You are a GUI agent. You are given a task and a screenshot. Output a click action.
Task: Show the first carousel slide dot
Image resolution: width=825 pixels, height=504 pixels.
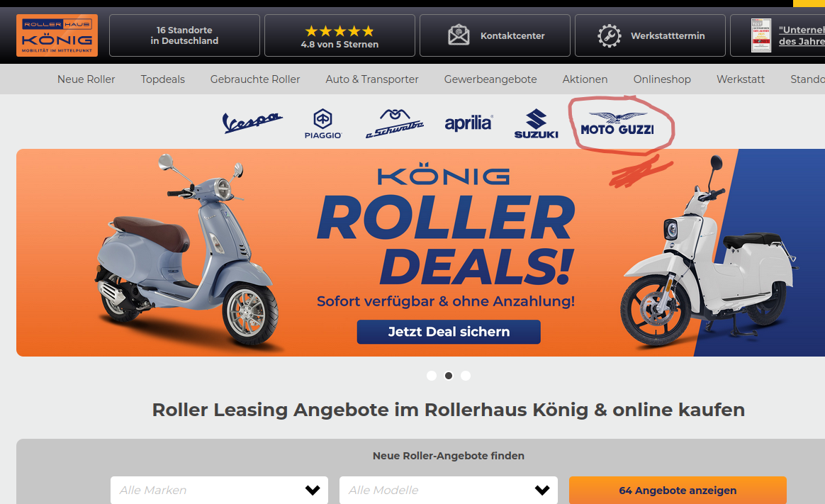pos(432,376)
